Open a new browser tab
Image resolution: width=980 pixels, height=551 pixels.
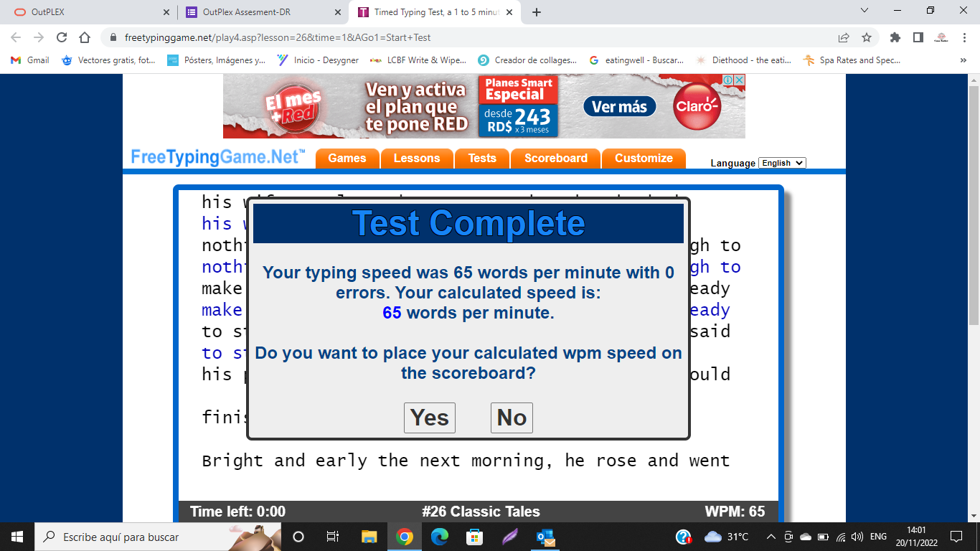[537, 12]
